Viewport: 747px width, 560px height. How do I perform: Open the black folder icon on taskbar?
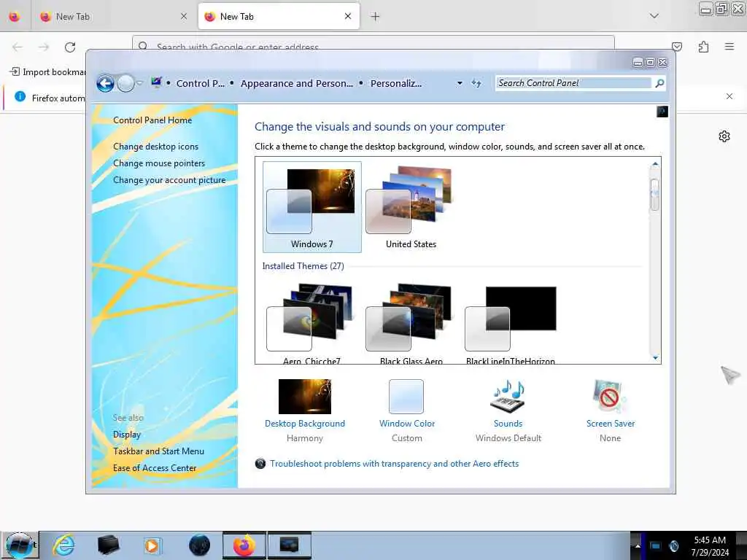(108, 545)
